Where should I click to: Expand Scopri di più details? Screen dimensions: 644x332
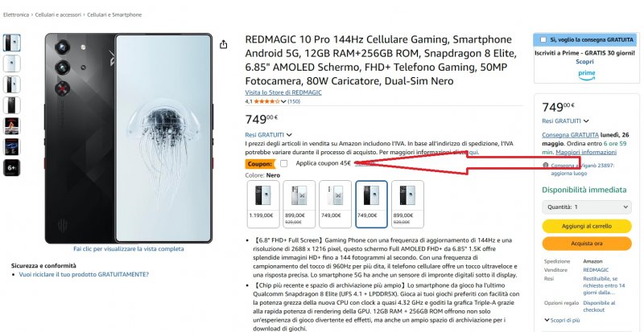tap(562, 320)
